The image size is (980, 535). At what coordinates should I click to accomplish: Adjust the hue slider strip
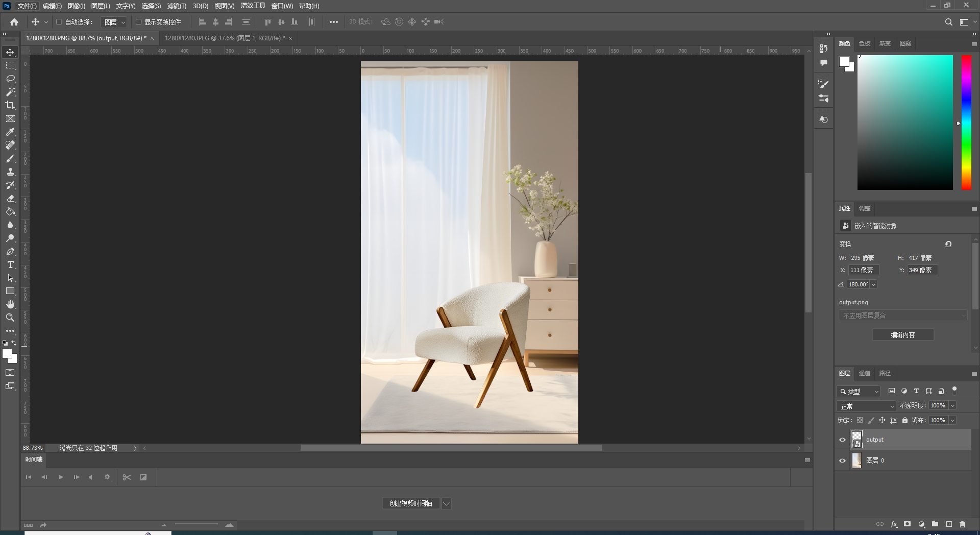pyautogui.click(x=966, y=123)
